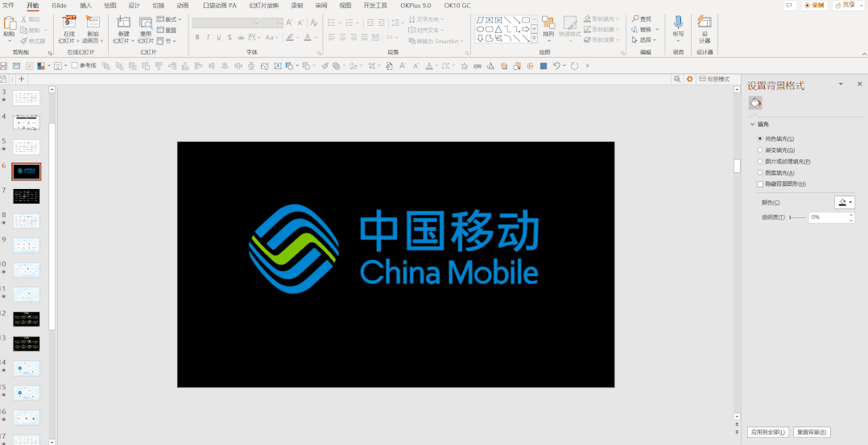This screenshot has height=445, width=868.
Task: Select 图案填充 pattern fill radio
Action: tap(760, 173)
